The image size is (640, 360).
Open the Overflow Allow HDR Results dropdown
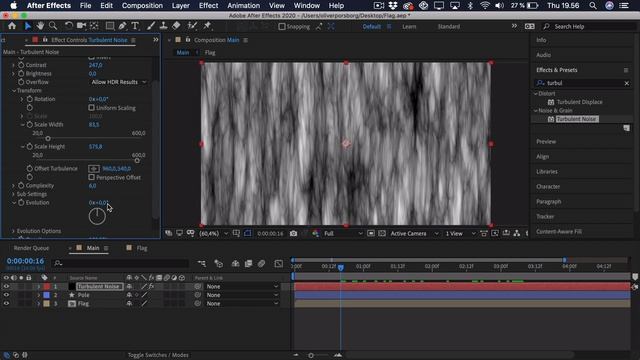pos(118,82)
